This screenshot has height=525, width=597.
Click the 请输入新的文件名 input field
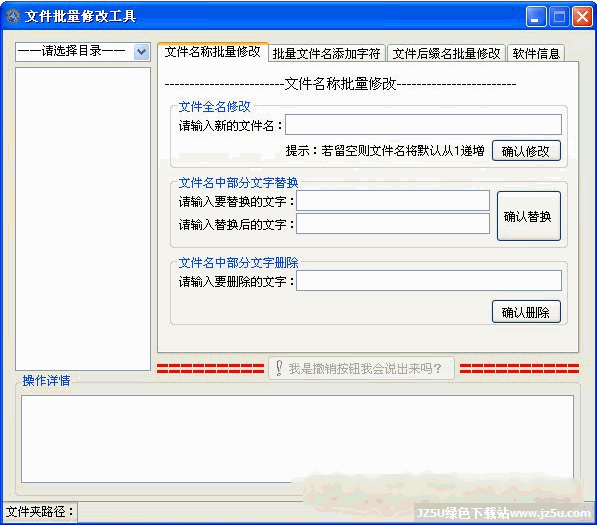point(423,124)
